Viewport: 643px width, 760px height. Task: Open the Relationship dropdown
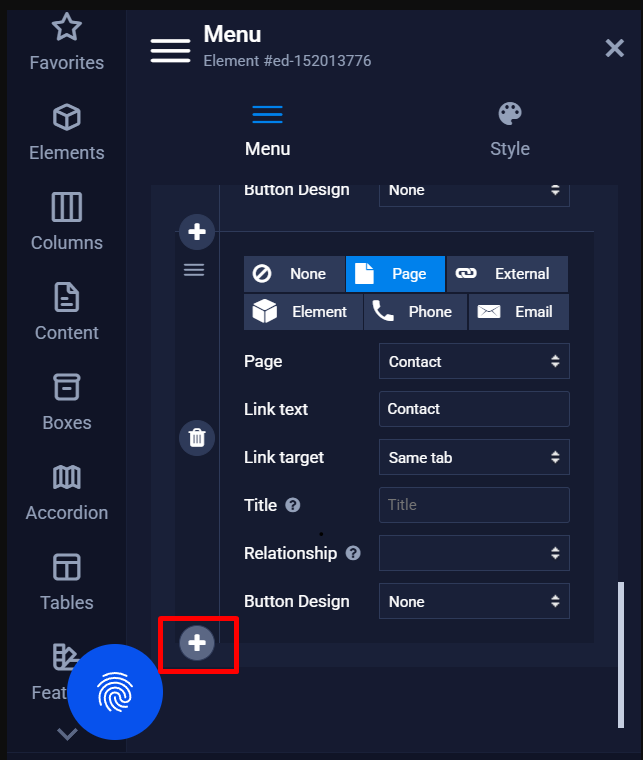point(474,553)
